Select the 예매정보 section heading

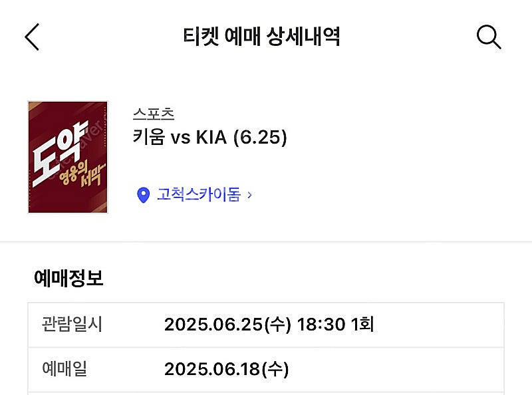[68, 279]
